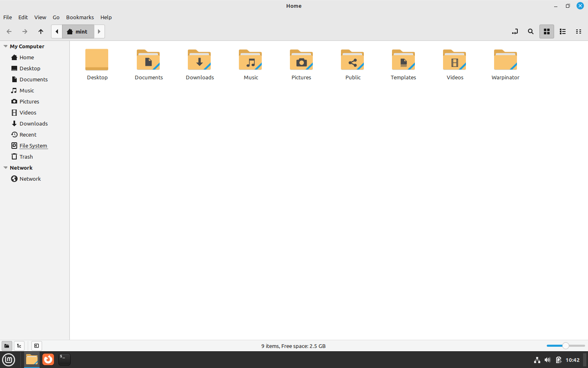The height and width of the screenshot is (368, 588).
Task: Open the View menu
Action: [x=40, y=17]
